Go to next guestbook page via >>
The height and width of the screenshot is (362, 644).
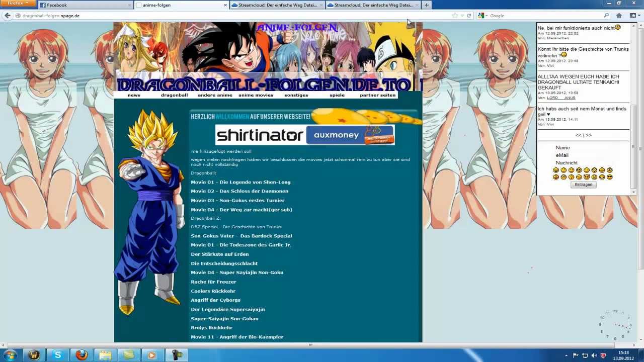589,135
